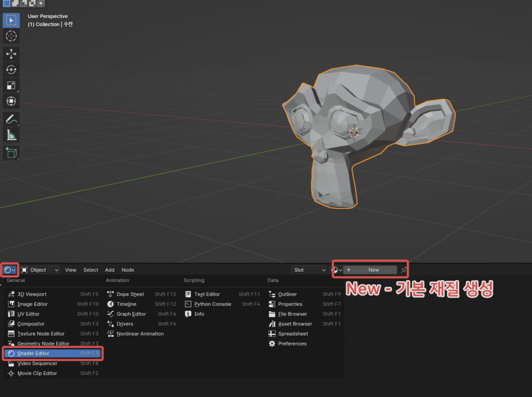Open the Select menu
This screenshot has height=397, width=532.
pyautogui.click(x=90, y=270)
